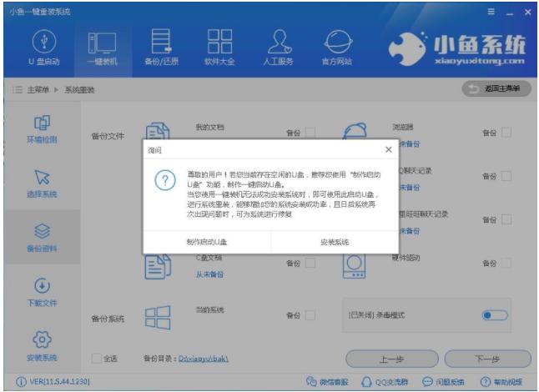Go to 环境检测 step in sidebar
Viewport: 539px width, 392px height.
(x=42, y=129)
